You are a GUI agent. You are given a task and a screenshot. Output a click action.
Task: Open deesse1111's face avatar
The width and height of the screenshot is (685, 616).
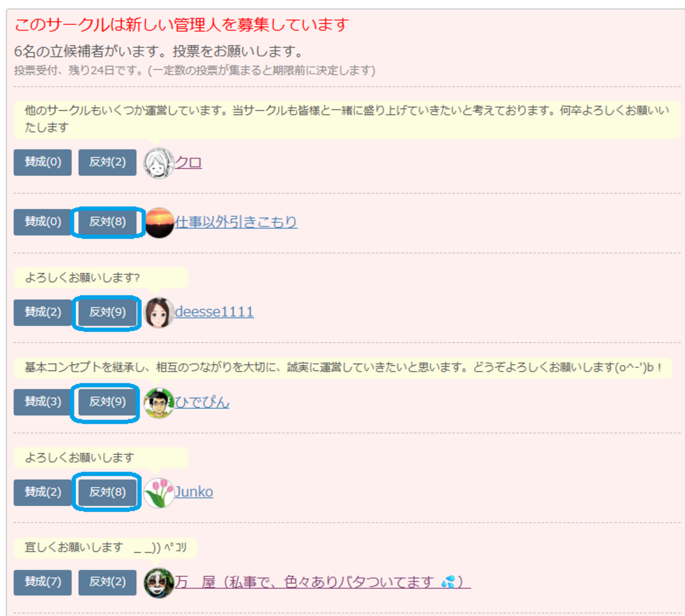(x=159, y=312)
